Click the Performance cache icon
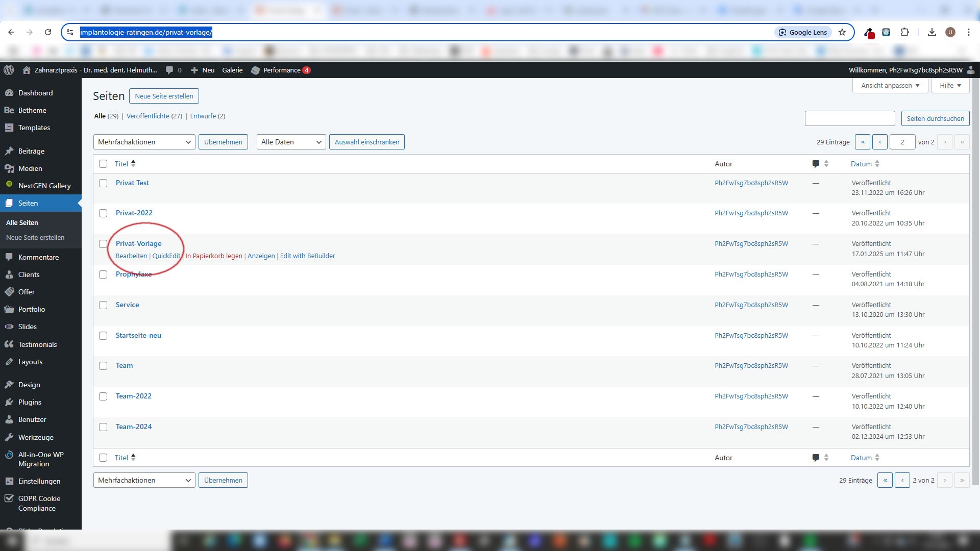This screenshot has height=551, width=980. click(x=256, y=70)
